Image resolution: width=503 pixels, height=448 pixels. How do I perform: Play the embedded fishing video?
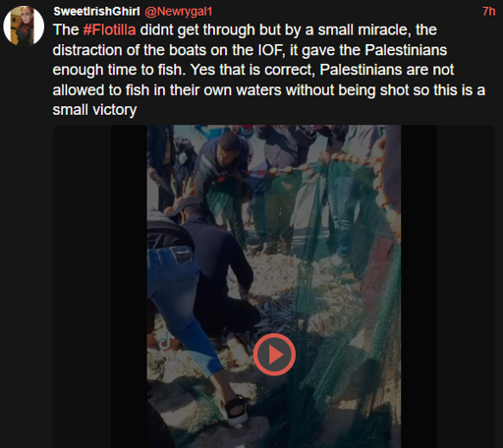point(274,355)
